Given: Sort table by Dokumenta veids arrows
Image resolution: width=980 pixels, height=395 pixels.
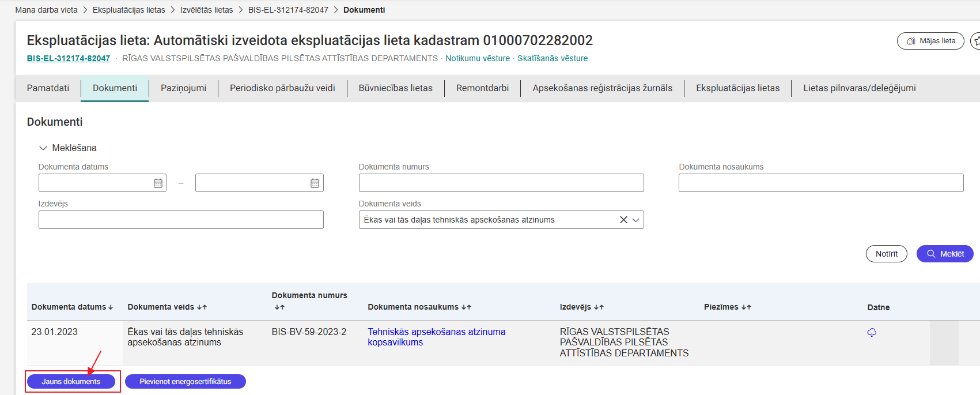Looking at the screenshot, I should click(202, 307).
